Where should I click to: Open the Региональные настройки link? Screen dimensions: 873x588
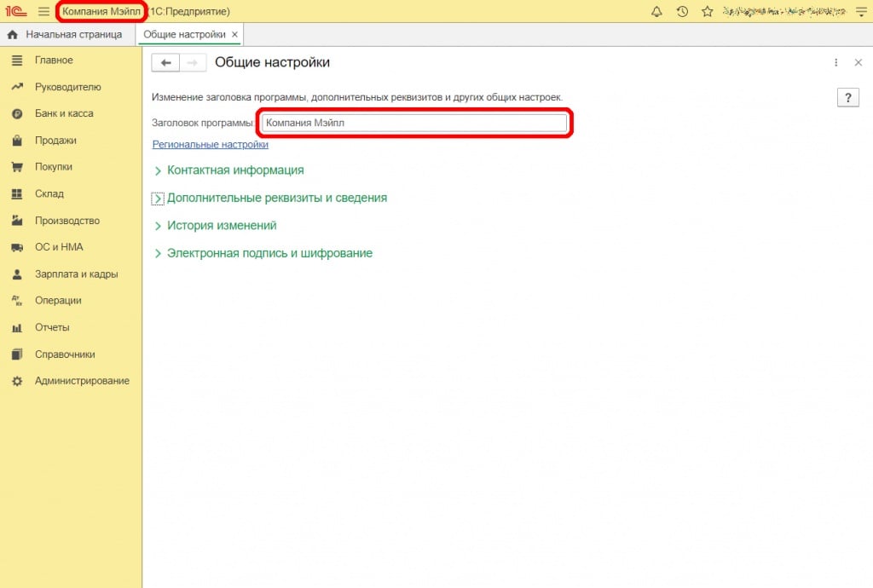[210, 145]
